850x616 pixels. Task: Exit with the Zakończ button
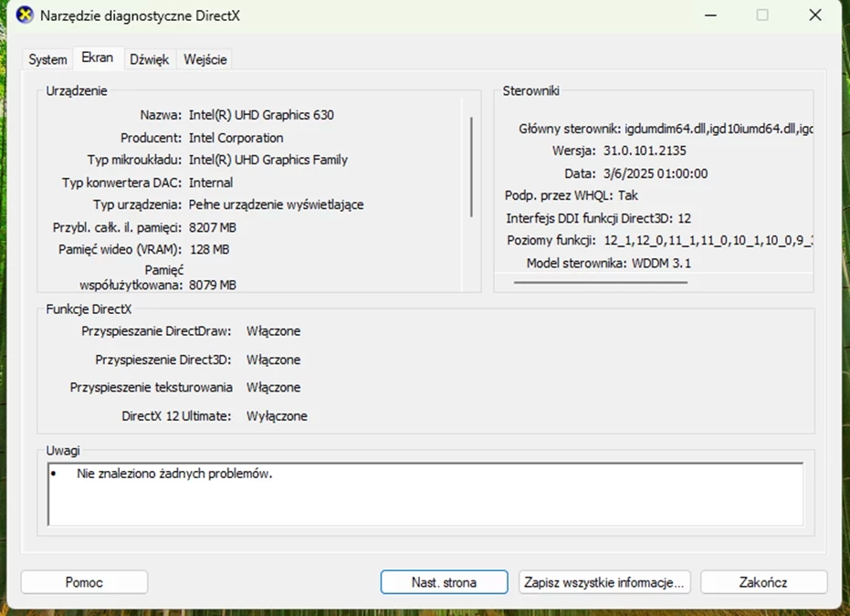click(x=763, y=581)
